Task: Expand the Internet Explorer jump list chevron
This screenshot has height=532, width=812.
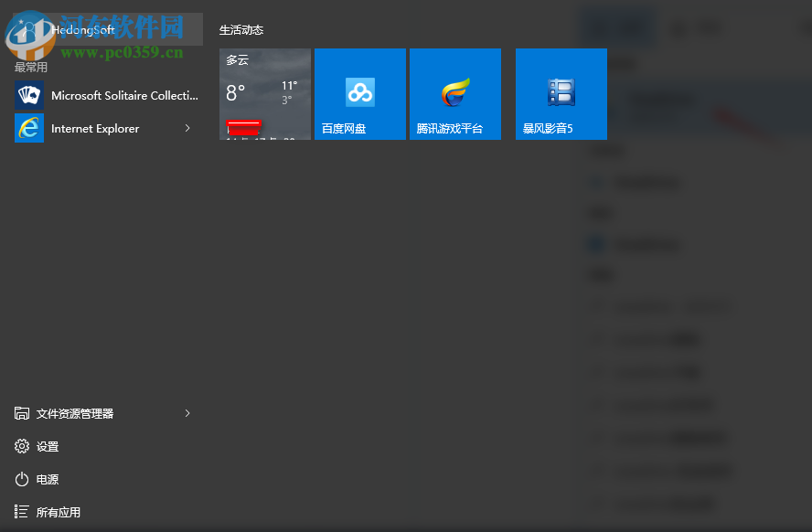Action: click(187, 129)
